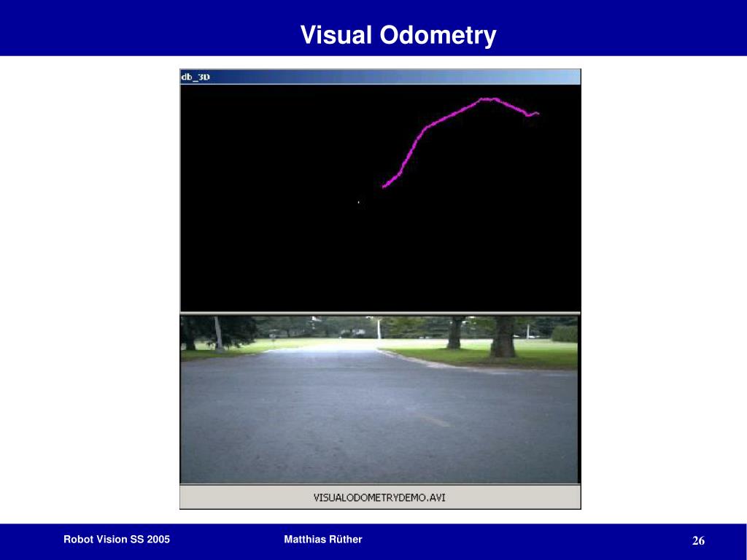This screenshot has width=747, height=560.
Task: Click the slide number 26
Action: (698, 540)
